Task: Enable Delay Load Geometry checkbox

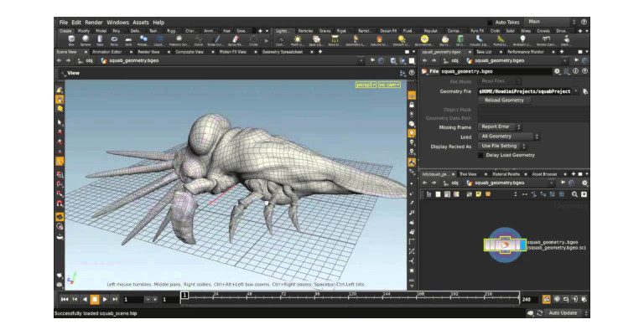Action: point(480,155)
